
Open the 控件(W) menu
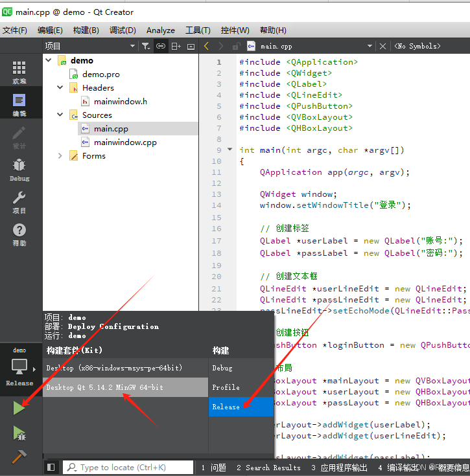coord(235,30)
